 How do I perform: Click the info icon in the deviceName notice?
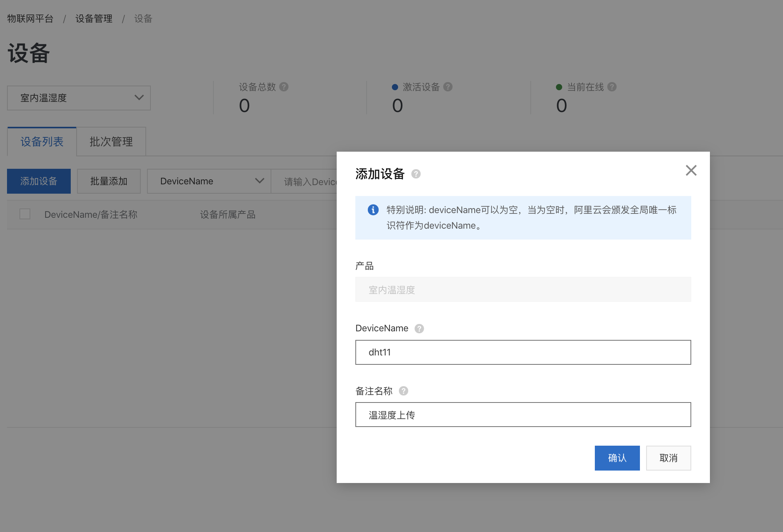373,210
